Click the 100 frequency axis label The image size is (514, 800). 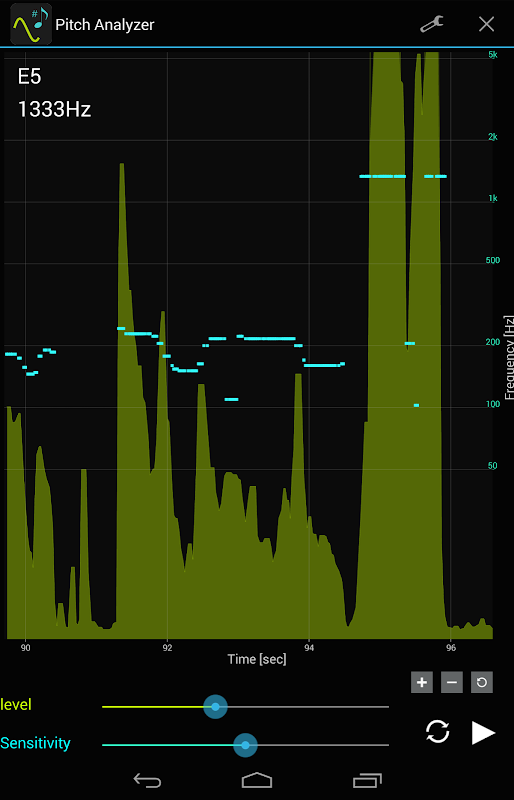click(493, 405)
